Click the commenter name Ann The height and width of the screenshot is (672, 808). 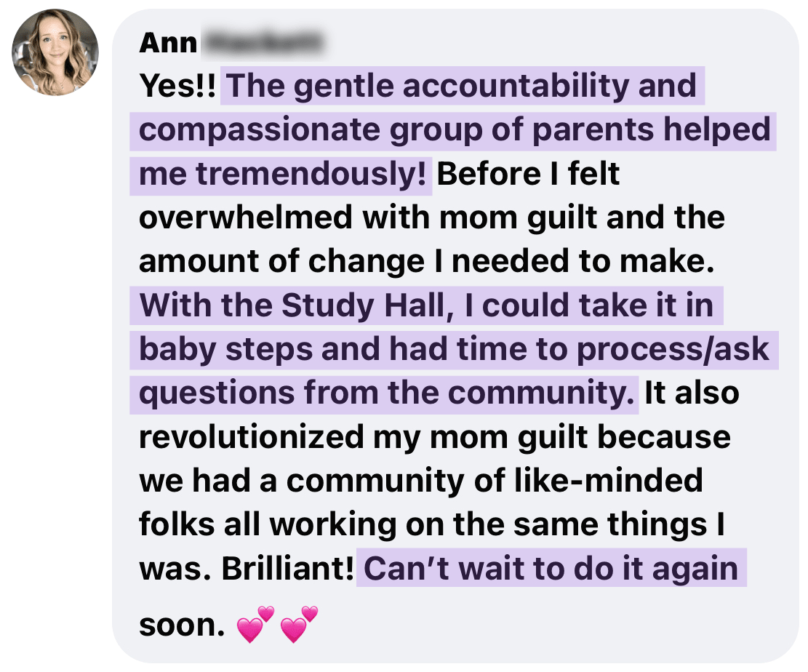click(x=168, y=43)
